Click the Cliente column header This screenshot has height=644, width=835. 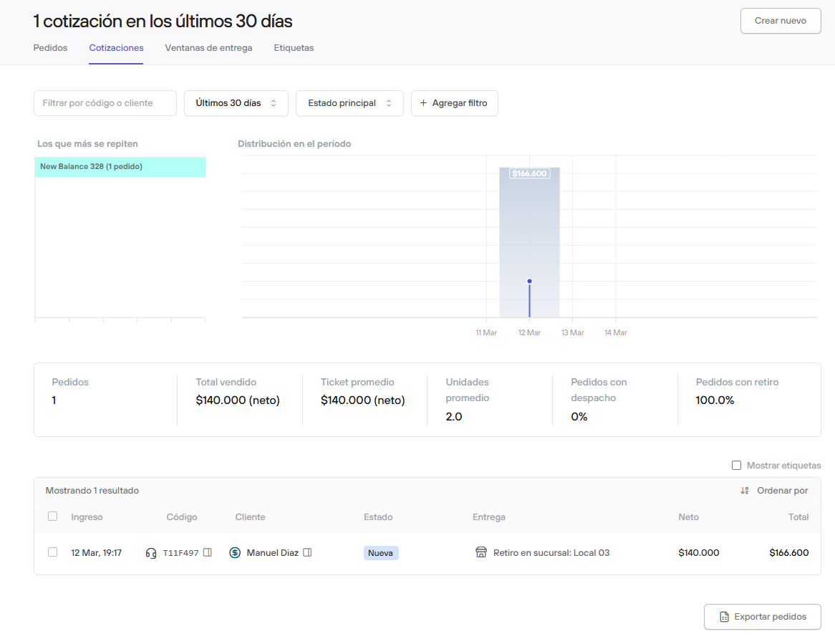[251, 516]
